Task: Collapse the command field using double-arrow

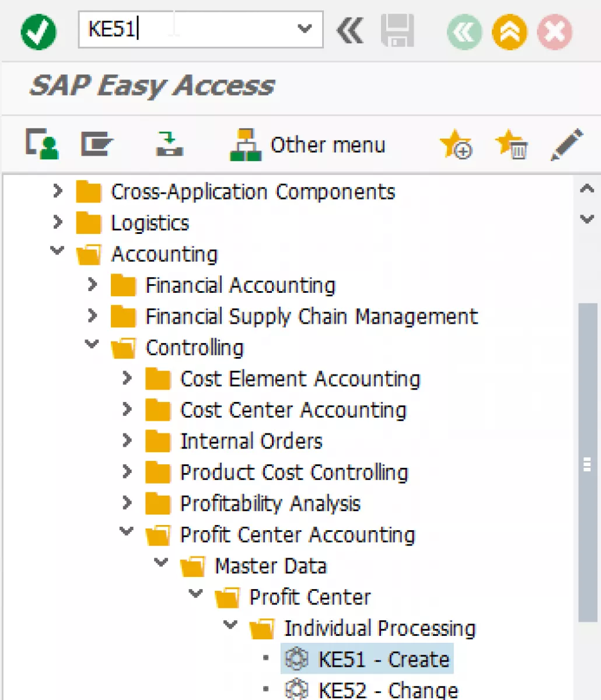Action: tap(350, 30)
